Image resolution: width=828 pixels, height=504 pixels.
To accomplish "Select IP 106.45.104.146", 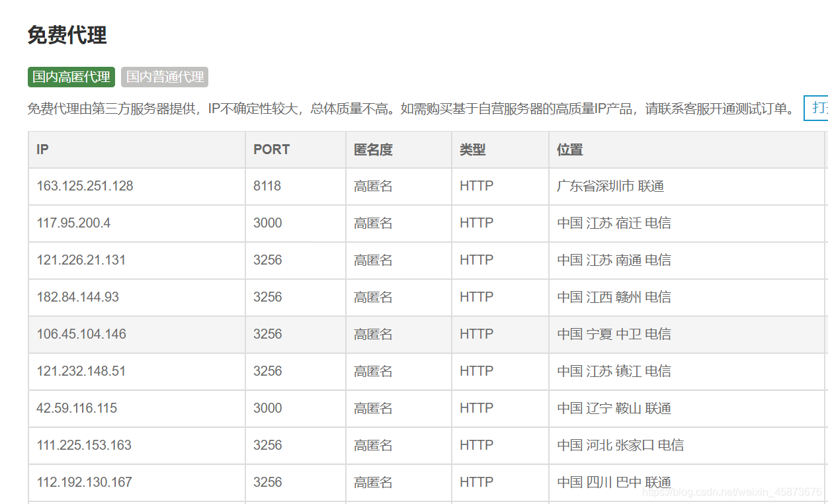I will [81, 334].
